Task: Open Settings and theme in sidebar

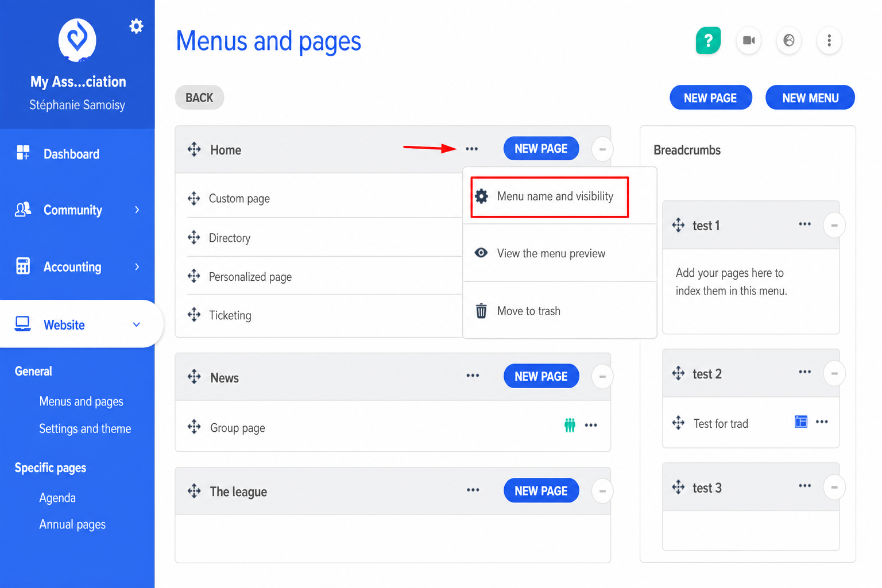Action: [x=85, y=428]
